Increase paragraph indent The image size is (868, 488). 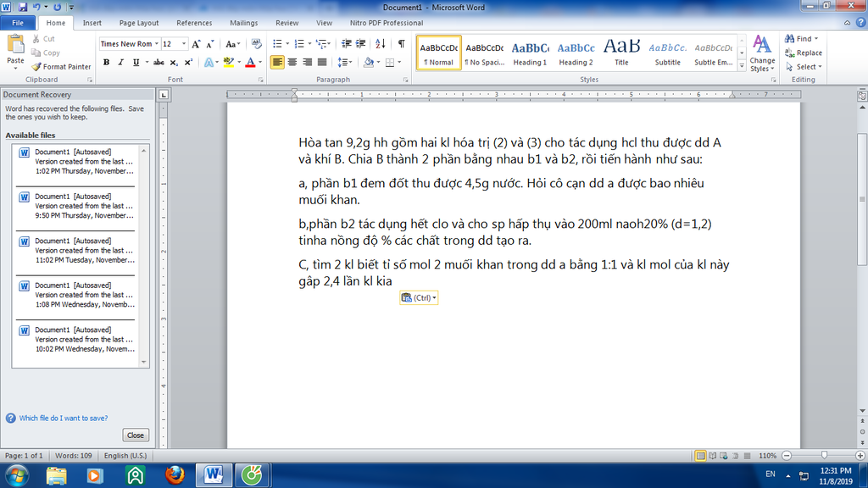[360, 44]
